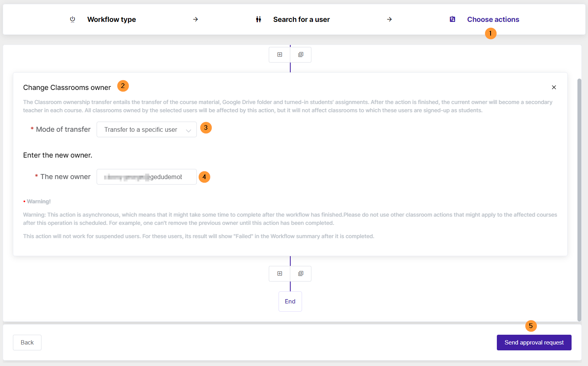Screen dimensions: 588x366
Task: Click the arrow after Workflow type
Action: (x=196, y=19)
